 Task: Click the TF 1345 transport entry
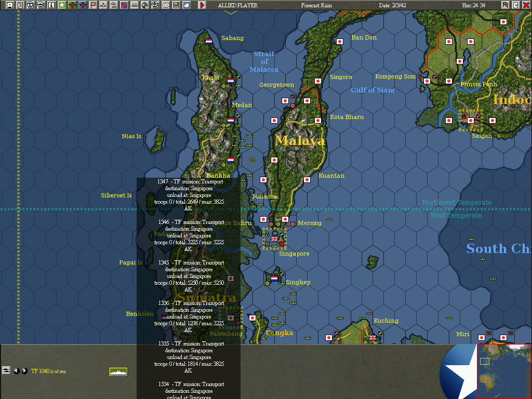[189, 276]
